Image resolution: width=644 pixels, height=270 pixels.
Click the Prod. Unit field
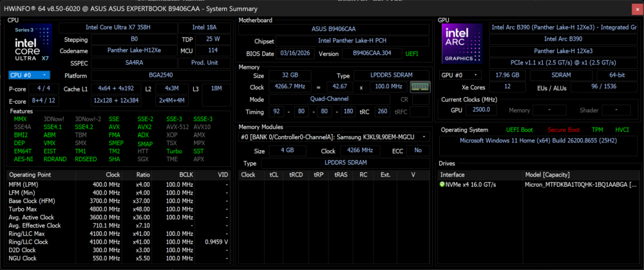[204, 63]
